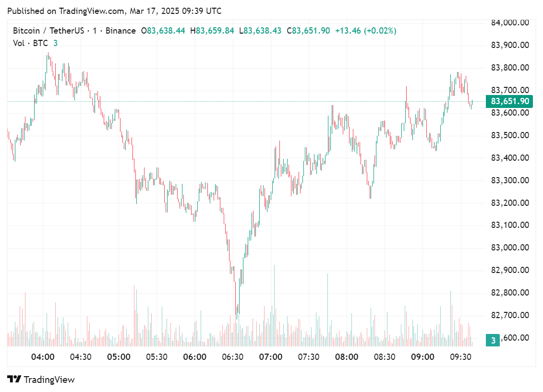Click the 04:00 time axis label

[42, 357]
